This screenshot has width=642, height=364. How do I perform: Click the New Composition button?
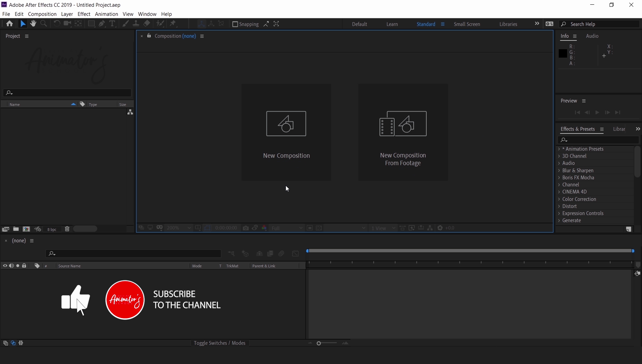(286, 132)
